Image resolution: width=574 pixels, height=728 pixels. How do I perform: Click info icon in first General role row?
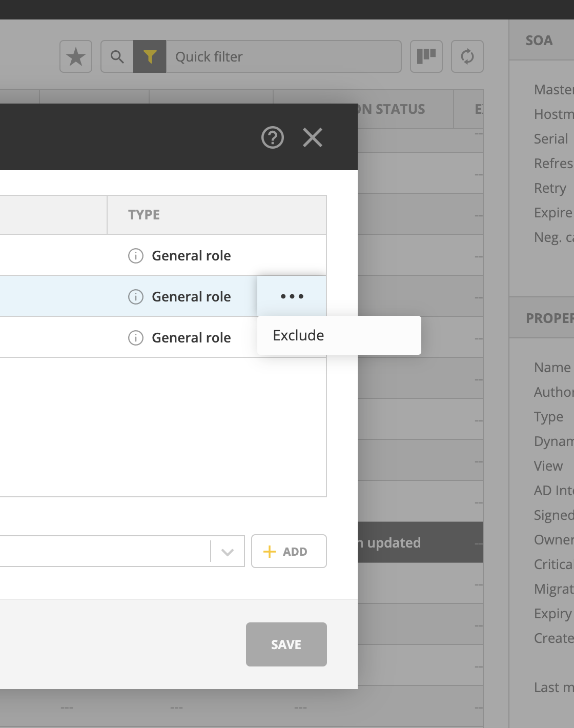click(135, 255)
